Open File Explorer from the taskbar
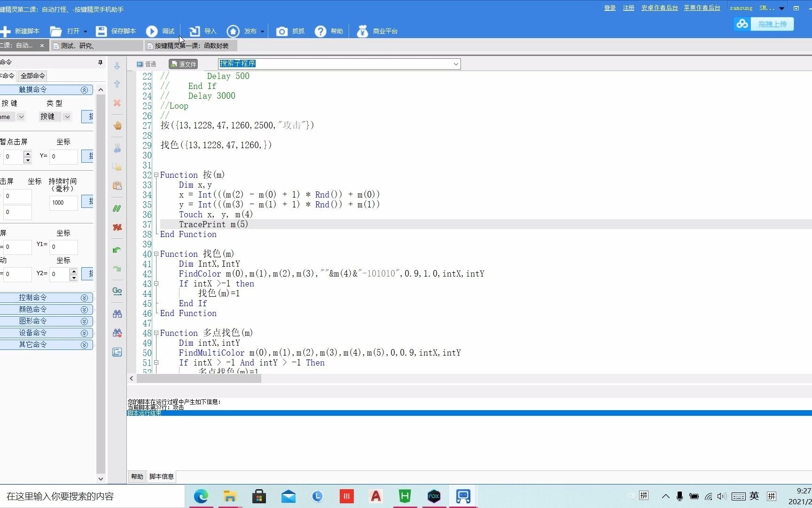 (x=230, y=496)
